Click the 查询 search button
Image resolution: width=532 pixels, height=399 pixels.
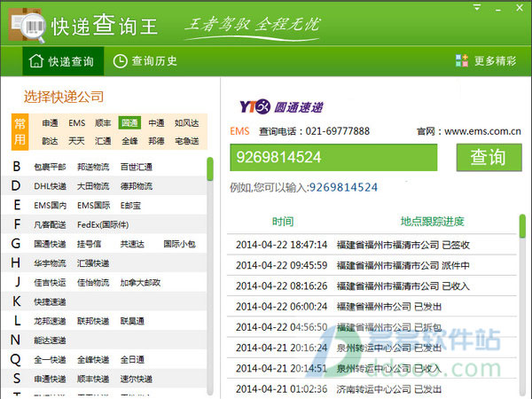489,158
